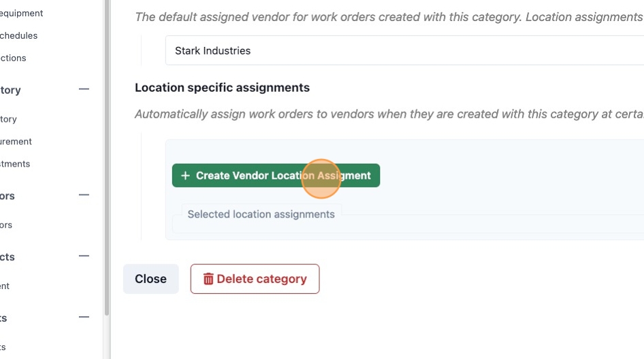Collapse the section ending in 'ors'

click(x=84, y=195)
